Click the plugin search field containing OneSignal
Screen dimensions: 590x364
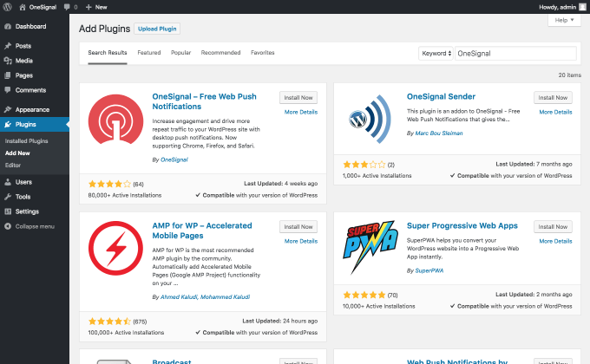point(515,54)
